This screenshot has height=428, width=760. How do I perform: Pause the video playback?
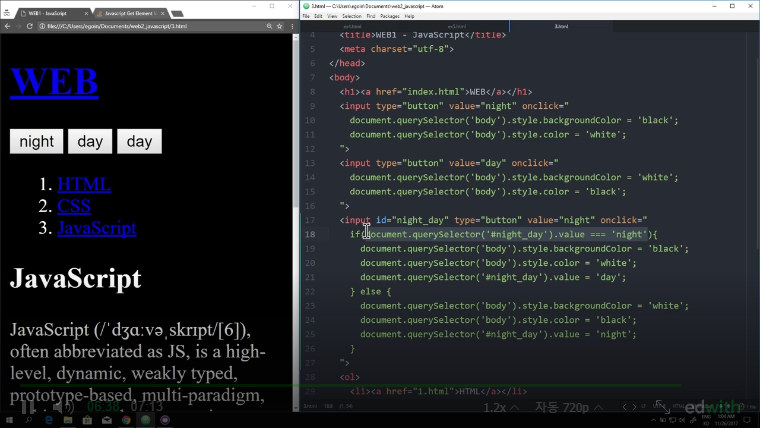pyautogui.click(x=28, y=406)
